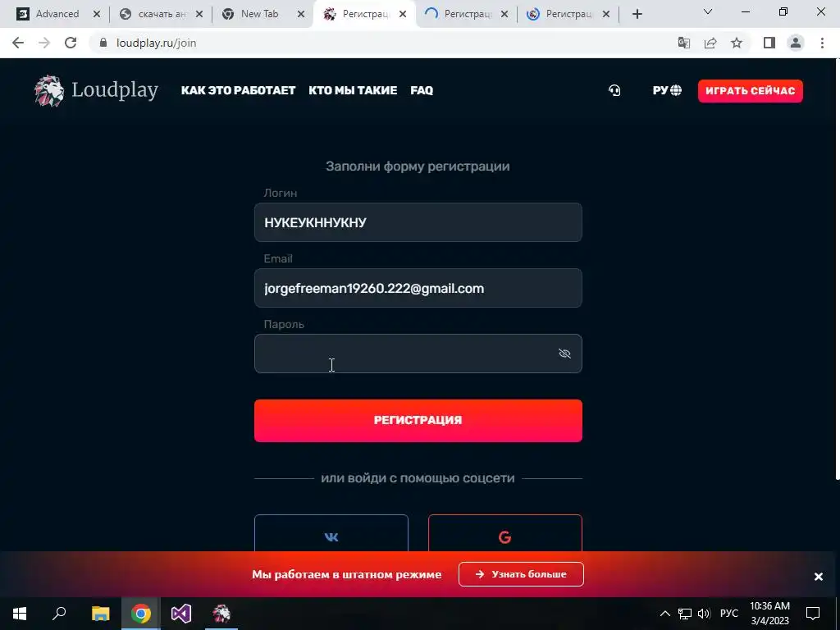This screenshot has width=840, height=630.
Task: Expand Chrome's tab search chevron
Action: (x=708, y=11)
